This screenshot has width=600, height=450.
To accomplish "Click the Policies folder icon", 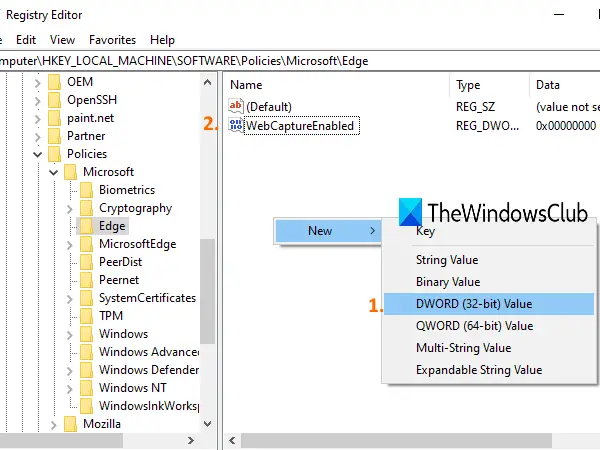I will tap(54, 154).
